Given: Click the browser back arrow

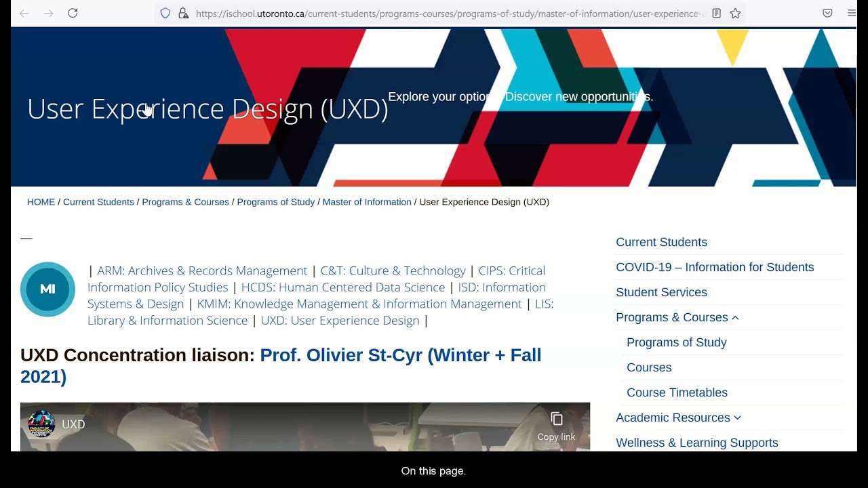Looking at the screenshot, I should point(24,14).
